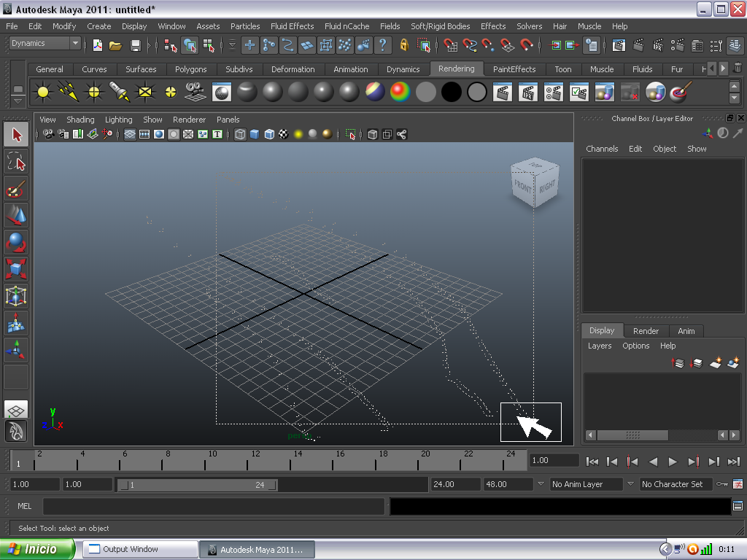Image resolution: width=747 pixels, height=560 pixels.
Task: Choose the Paint Selection tool
Action: (x=16, y=189)
